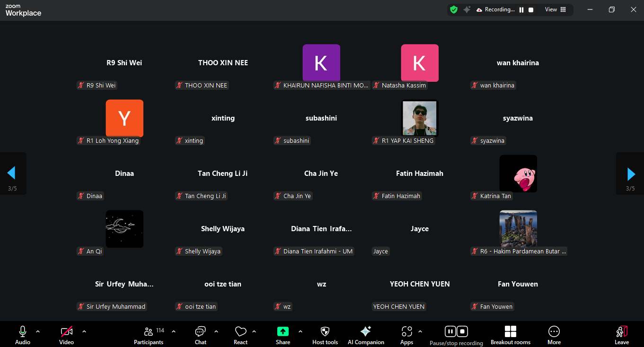
Task: Toggle microphone with the Audio button
Action: coord(22,335)
